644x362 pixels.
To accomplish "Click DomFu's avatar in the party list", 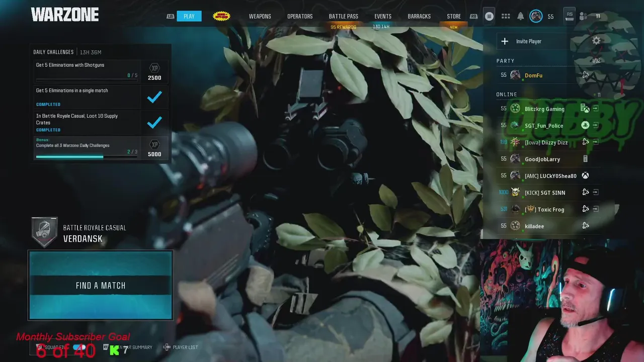I will click(515, 75).
